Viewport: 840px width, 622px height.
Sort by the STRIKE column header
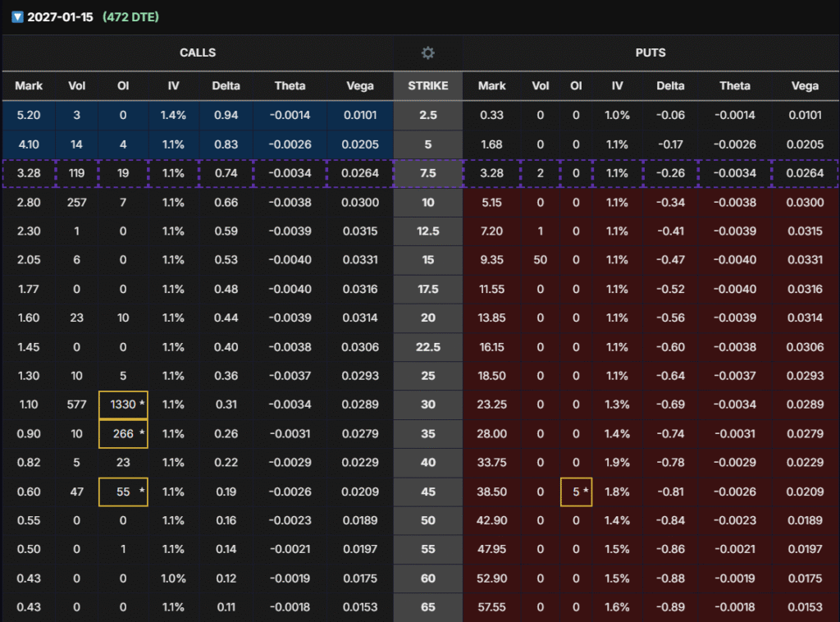point(427,85)
